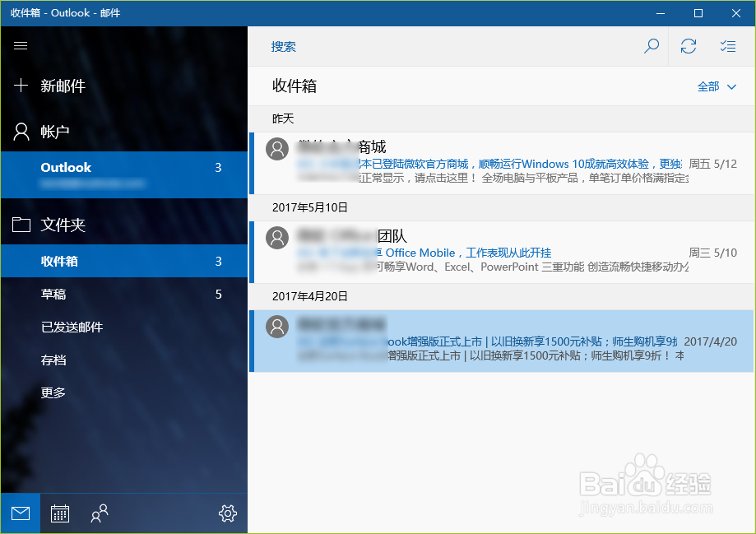756x534 pixels.
Task: Sync this view with refresh icon
Action: (x=688, y=46)
